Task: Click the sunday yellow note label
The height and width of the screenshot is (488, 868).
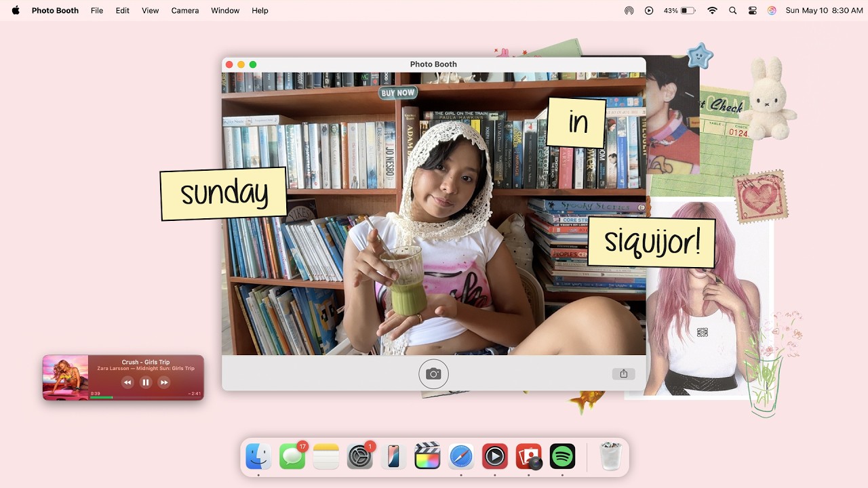Action: 224,194
